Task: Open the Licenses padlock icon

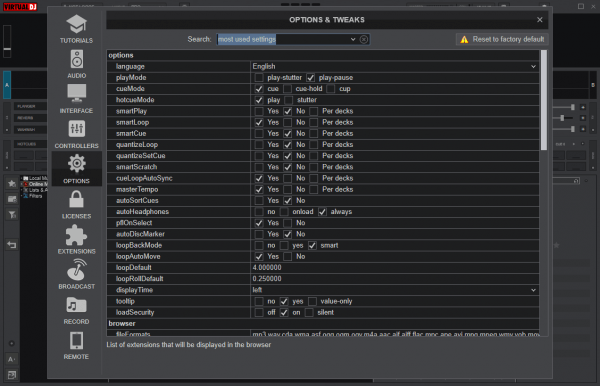Action: click(77, 199)
